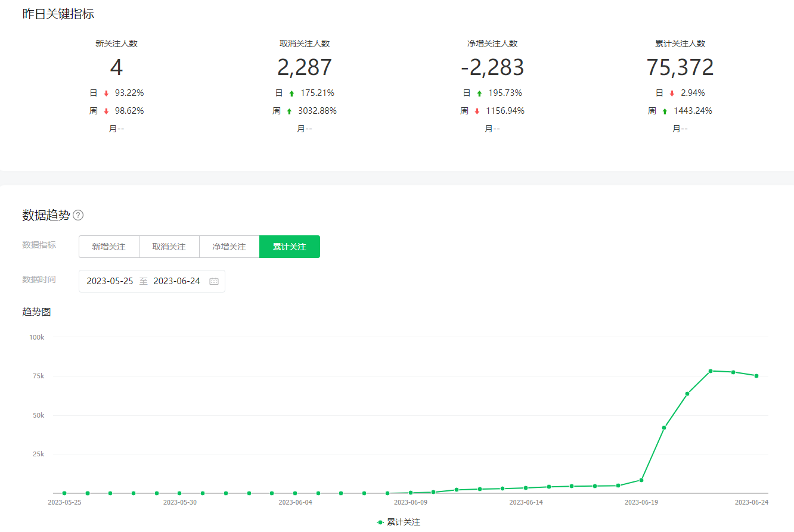Select the 累计关注 metric tab
Screen dimensions: 794x532
pyautogui.click(x=290, y=247)
